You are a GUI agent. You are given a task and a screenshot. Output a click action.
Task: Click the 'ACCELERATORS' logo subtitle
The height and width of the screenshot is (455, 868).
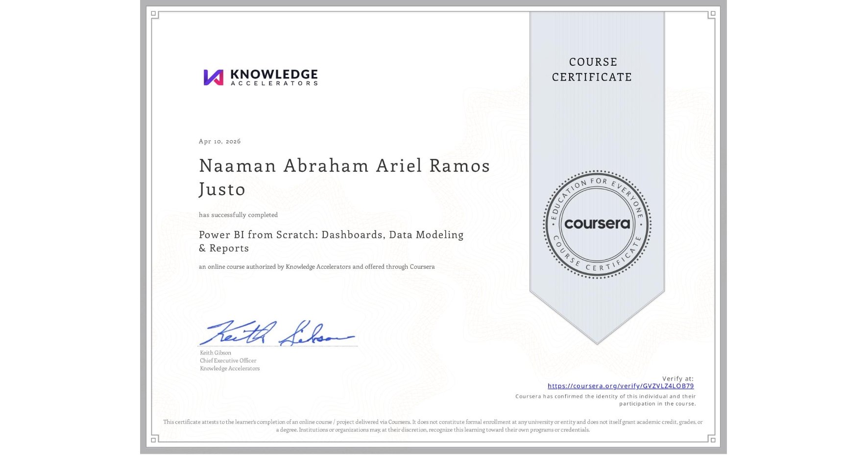tap(274, 83)
